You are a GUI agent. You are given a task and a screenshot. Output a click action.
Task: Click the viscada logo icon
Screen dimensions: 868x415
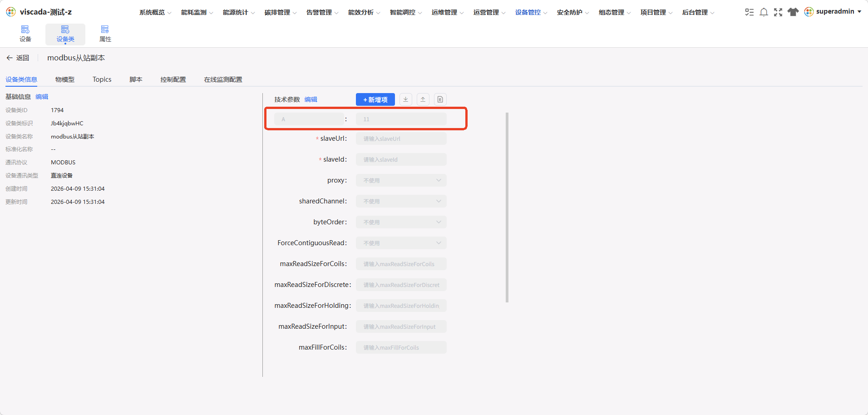pos(11,12)
